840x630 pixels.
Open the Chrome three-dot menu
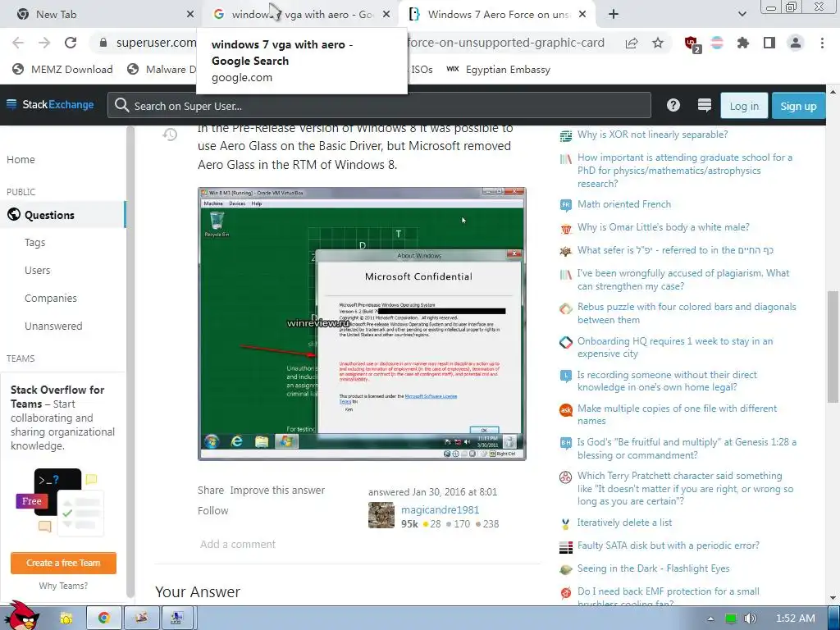pos(822,43)
